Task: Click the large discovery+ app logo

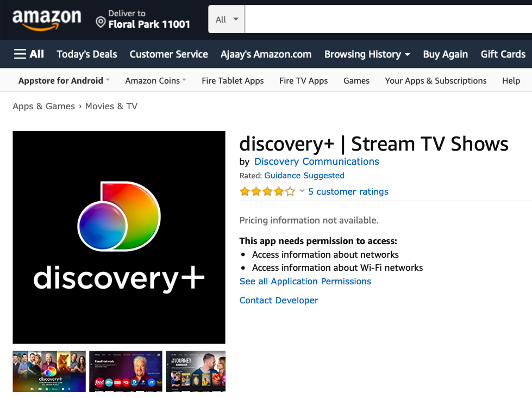Action: [x=119, y=237]
